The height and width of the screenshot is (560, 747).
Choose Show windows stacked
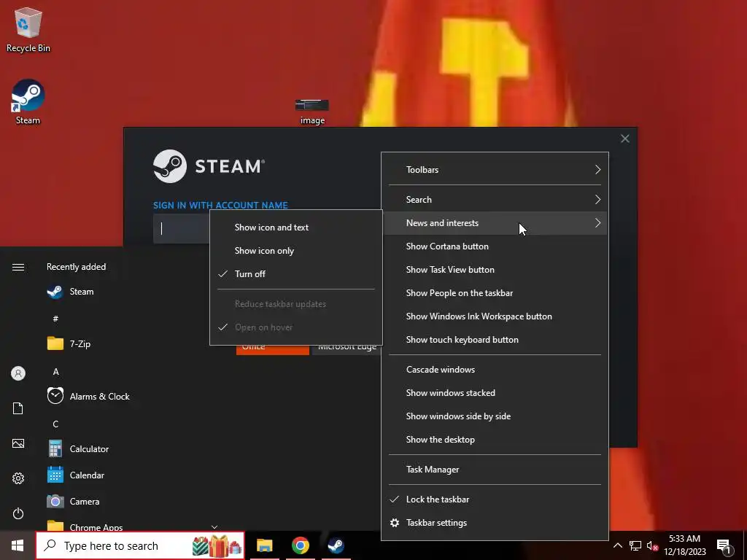click(x=495, y=393)
